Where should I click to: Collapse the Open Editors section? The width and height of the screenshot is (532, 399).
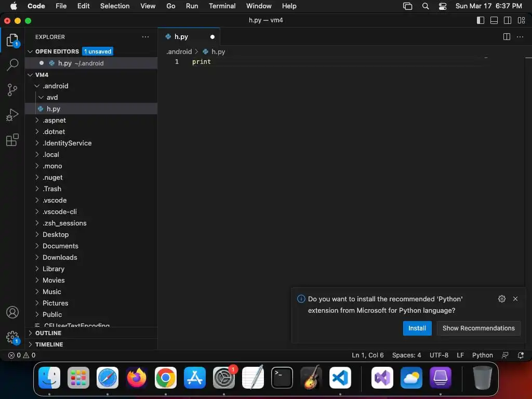tap(30, 51)
